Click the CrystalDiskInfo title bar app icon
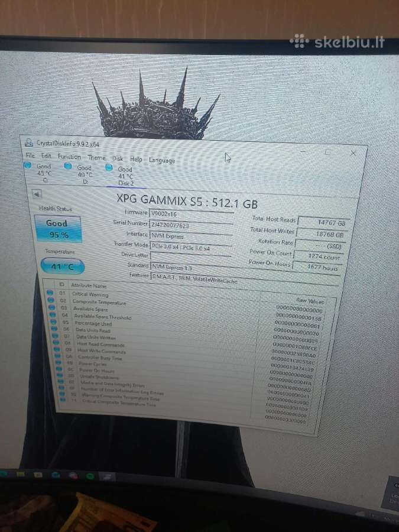Screen dimensions: 399x532 pyautogui.click(x=29, y=143)
